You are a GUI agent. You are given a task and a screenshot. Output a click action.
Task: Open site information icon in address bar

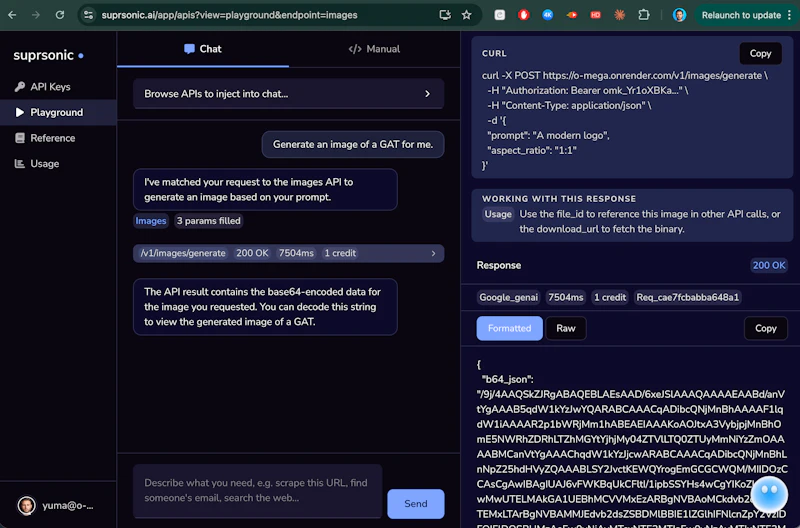(x=88, y=15)
